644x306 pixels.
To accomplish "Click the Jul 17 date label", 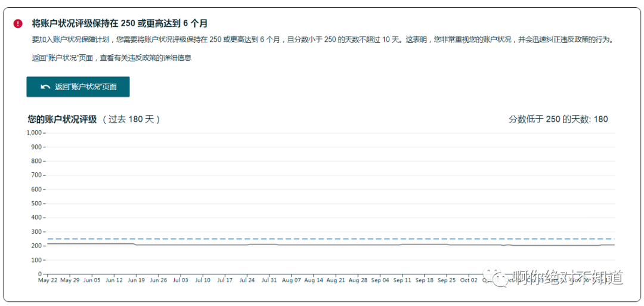I will point(225,280).
